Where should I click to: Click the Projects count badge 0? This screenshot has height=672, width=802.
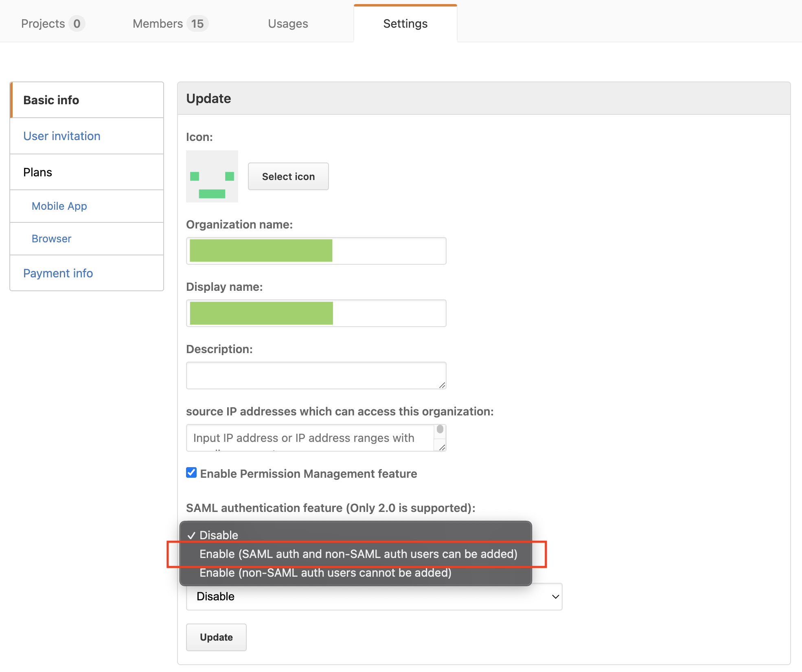(x=77, y=24)
